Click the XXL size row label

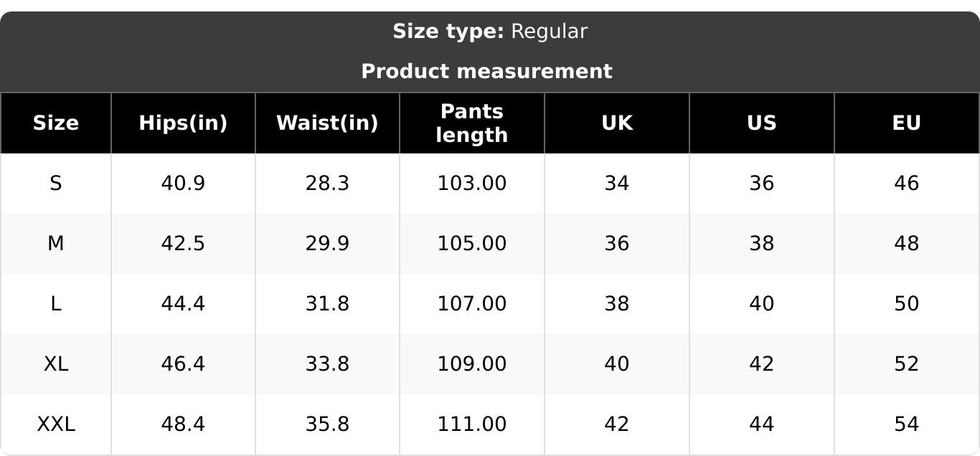click(56, 424)
